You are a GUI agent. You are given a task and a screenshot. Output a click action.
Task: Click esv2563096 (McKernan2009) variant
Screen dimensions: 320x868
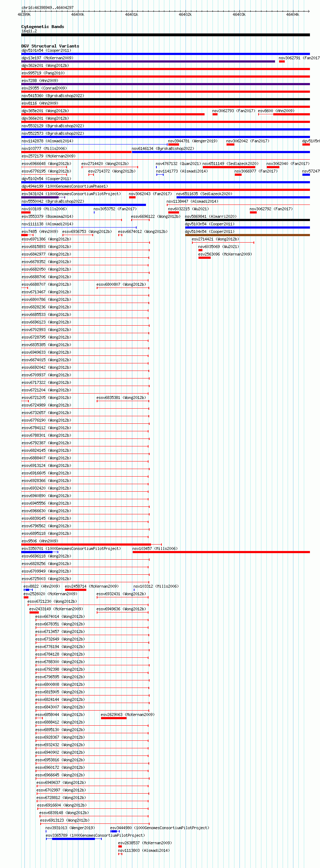pos(205,258)
